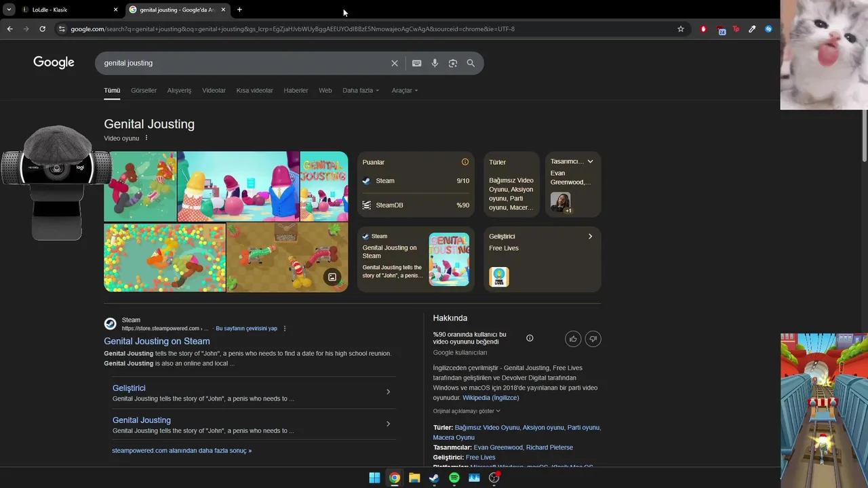Open the site information icon in address bar
This screenshot has width=868, height=488.
pyautogui.click(x=62, y=29)
